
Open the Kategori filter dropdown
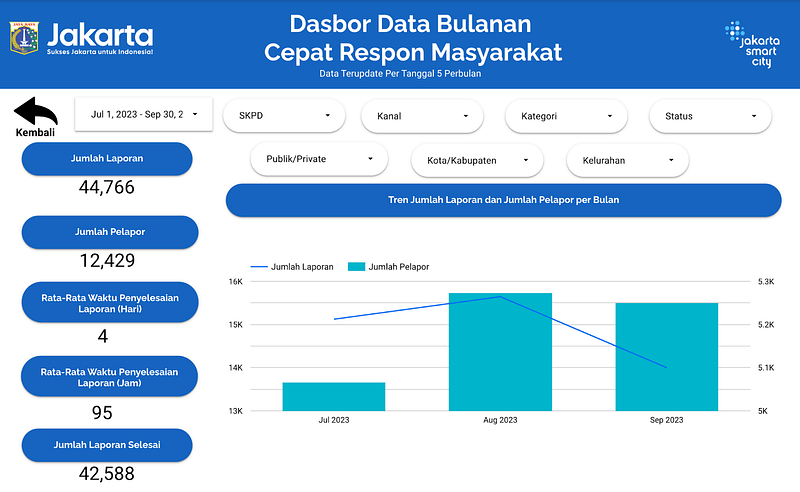coord(566,116)
